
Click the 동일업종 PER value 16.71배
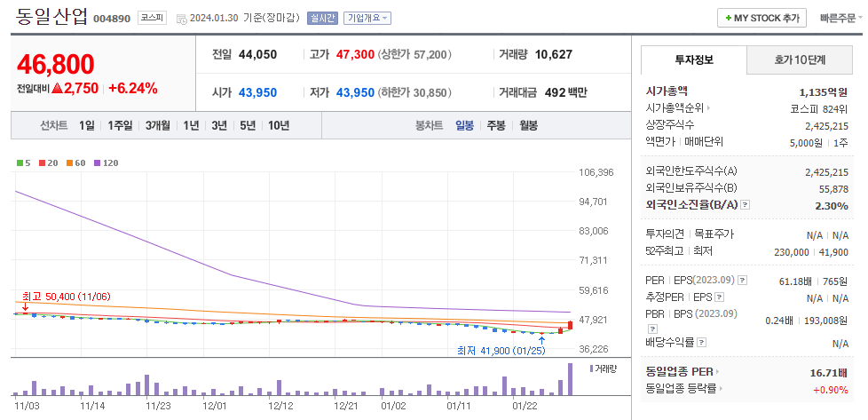click(x=829, y=372)
